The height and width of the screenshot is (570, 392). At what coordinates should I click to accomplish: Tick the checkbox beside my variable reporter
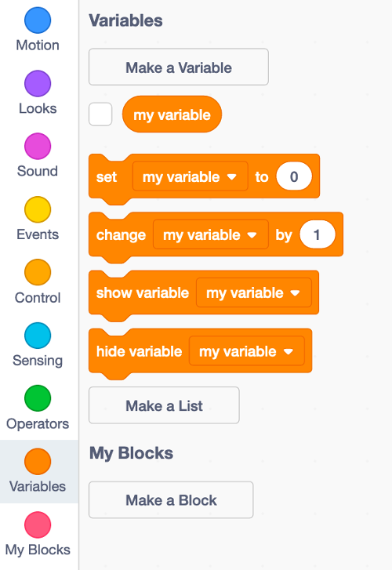[100, 114]
